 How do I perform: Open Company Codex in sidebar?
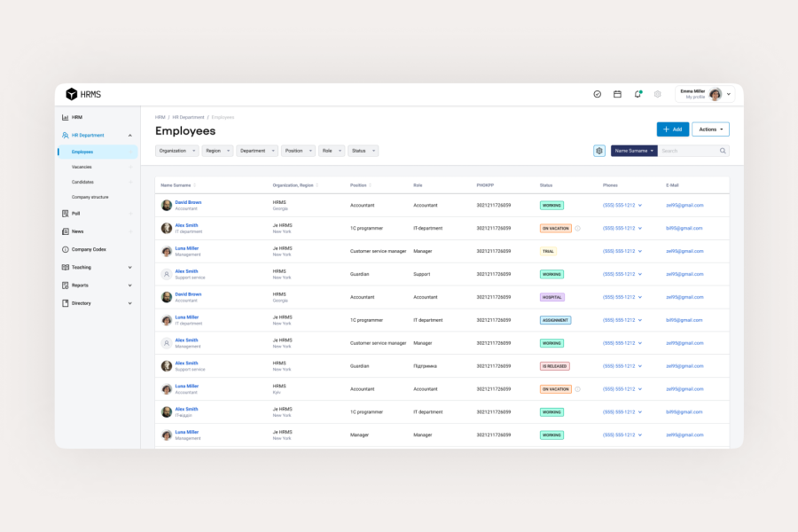(x=89, y=249)
